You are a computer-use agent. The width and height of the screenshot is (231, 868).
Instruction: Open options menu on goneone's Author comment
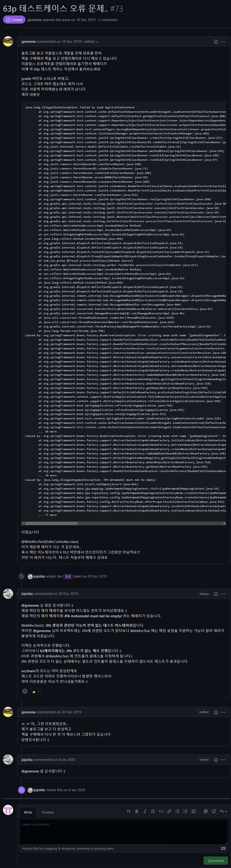click(223, 712)
